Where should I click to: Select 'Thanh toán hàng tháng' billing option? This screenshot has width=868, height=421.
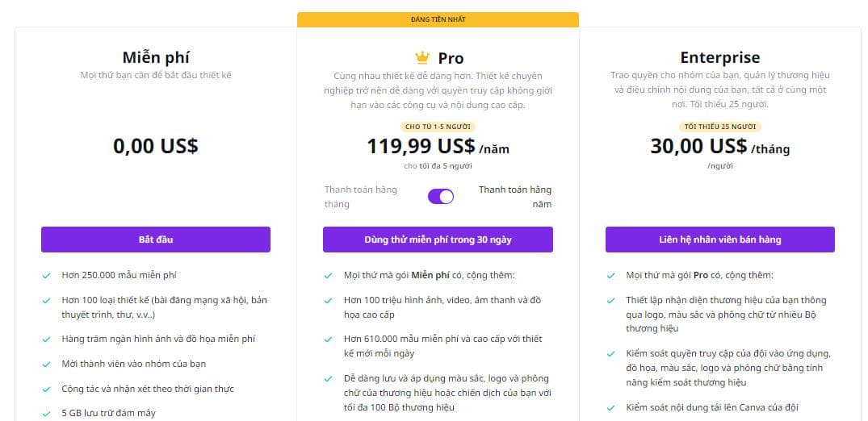pos(360,197)
